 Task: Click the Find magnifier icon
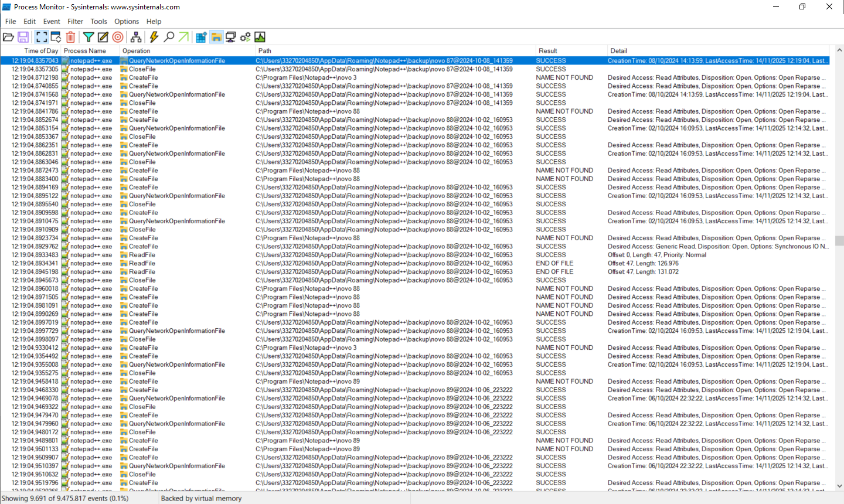[x=169, y=38]
